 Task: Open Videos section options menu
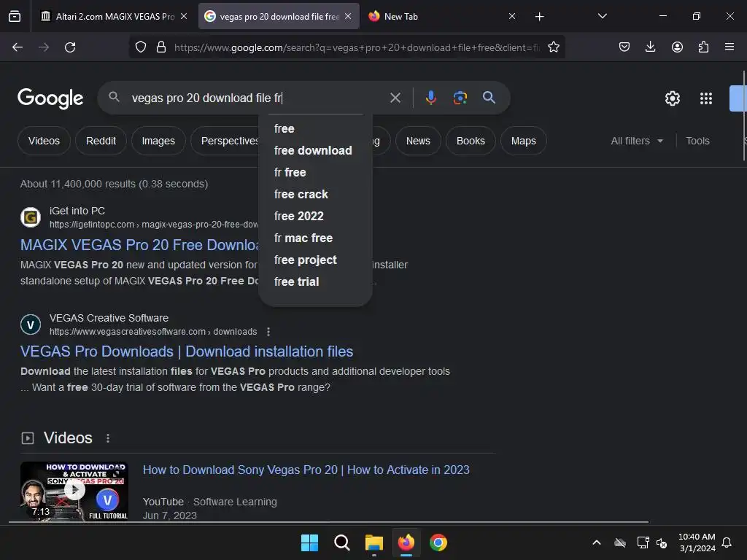click(x=108, y=438)
